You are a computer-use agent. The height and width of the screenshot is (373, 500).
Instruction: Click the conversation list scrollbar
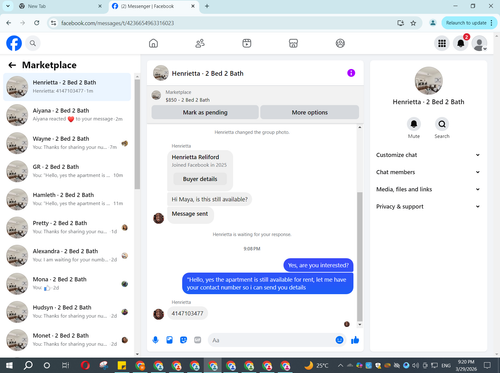click(x=137, y=134)
